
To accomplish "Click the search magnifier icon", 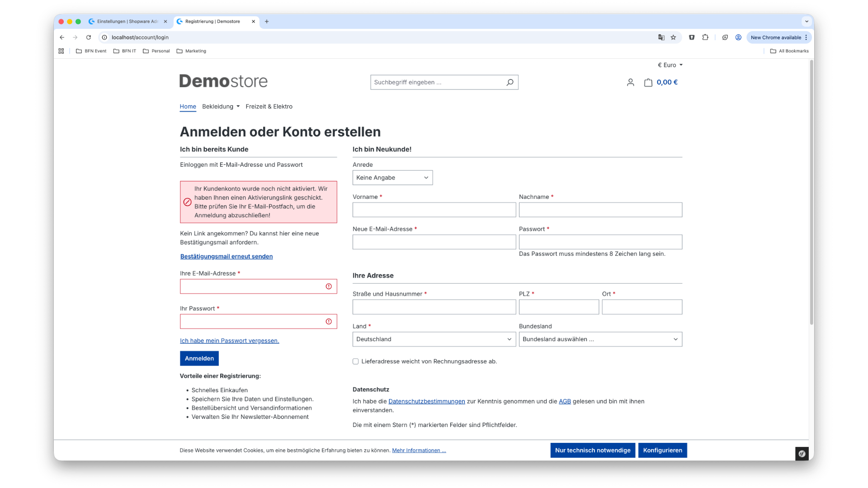I will (x=509, y=82).
